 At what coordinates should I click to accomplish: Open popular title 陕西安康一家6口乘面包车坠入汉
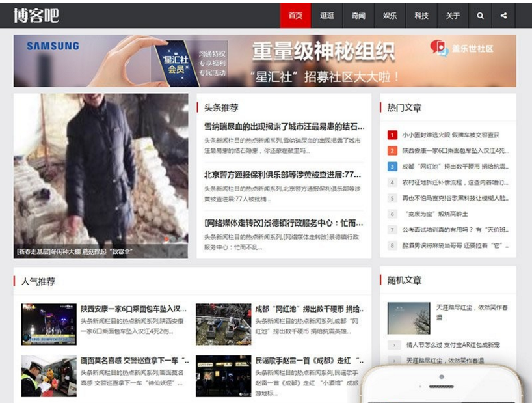click(x=134, y=309)
